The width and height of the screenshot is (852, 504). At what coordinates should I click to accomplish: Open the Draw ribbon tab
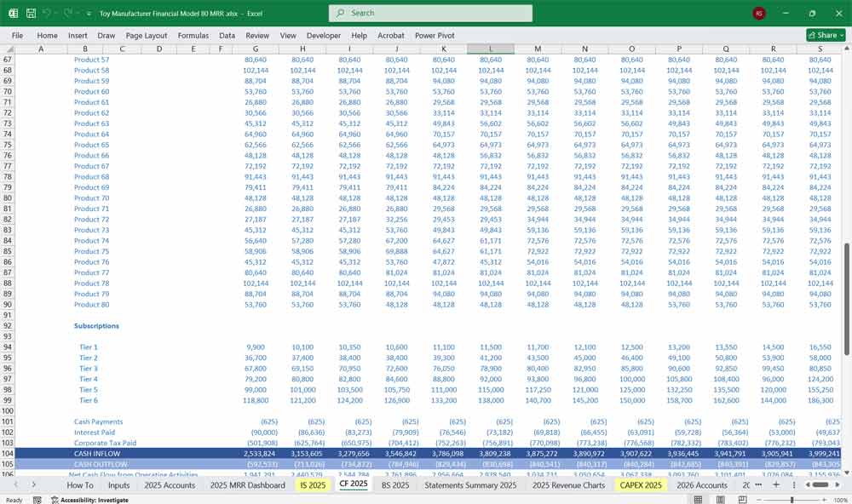tap(106, 35)
